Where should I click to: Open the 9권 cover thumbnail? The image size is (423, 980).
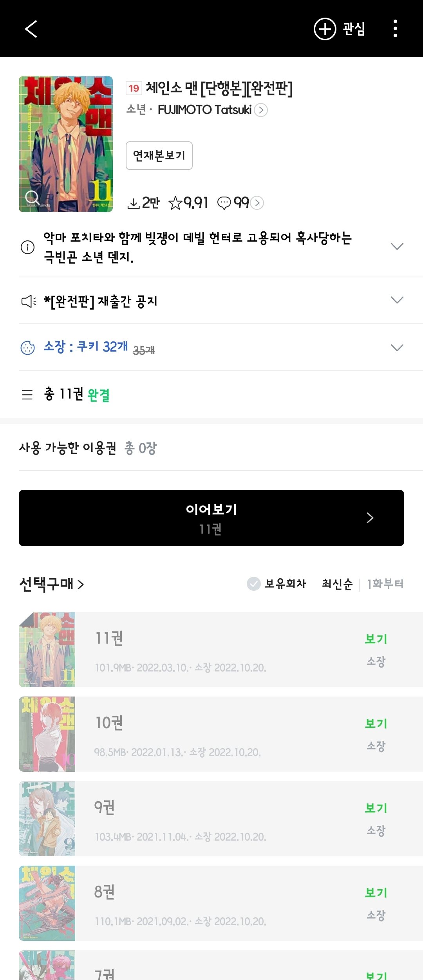click(x=47, y=818)
